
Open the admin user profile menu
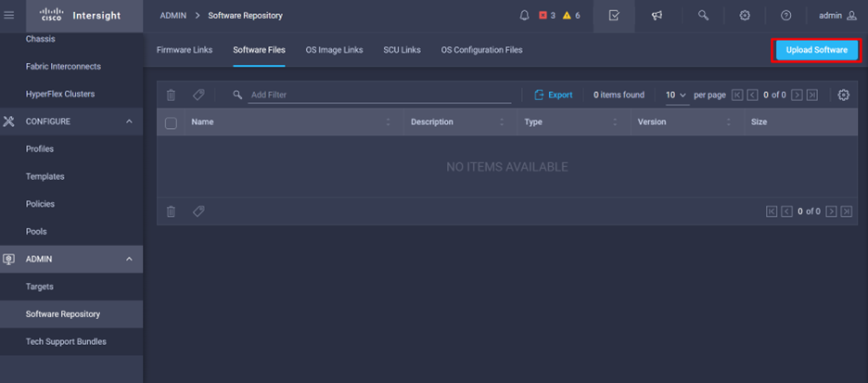point(837,16)
